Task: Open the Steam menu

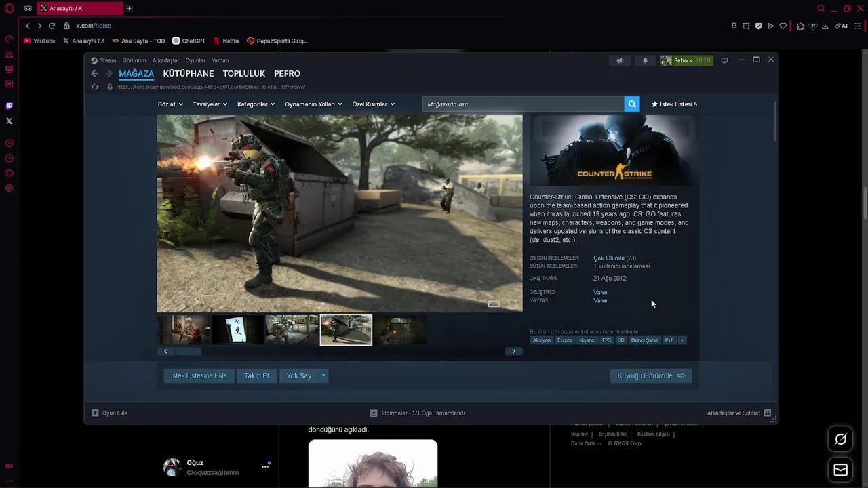Action: tap(104, 60)
